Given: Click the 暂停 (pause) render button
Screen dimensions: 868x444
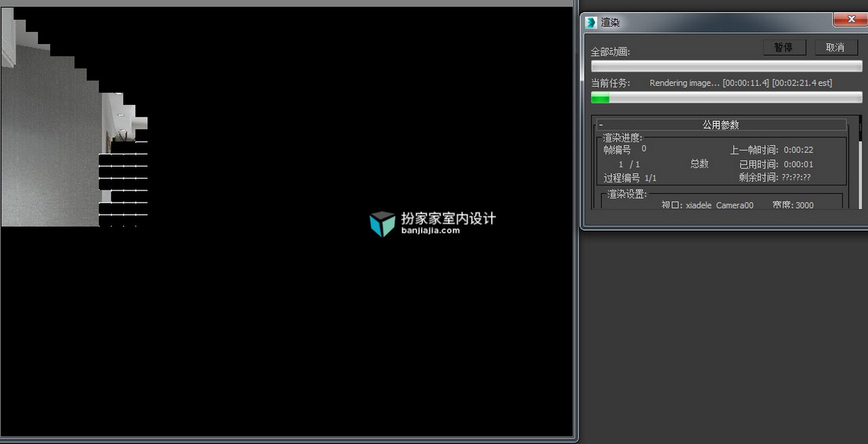Looking at the screenshot, I should coord(784,47).
